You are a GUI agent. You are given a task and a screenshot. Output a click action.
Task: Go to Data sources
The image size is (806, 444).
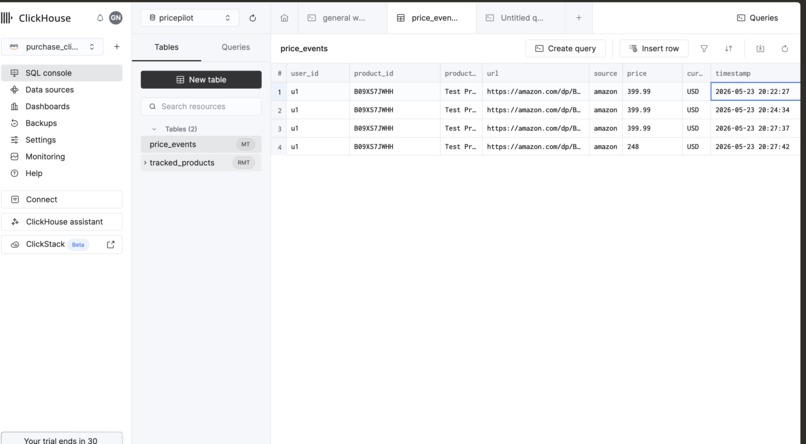62,89
